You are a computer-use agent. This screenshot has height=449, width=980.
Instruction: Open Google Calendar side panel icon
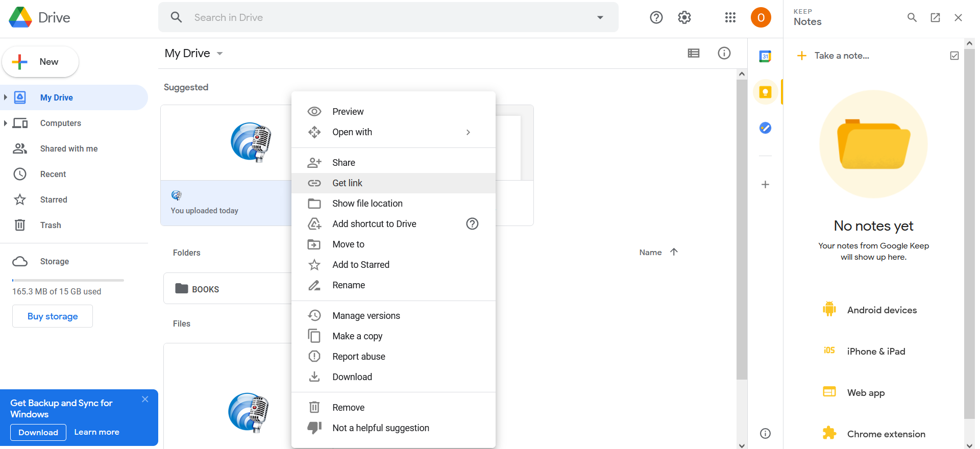tap(765, 56)
